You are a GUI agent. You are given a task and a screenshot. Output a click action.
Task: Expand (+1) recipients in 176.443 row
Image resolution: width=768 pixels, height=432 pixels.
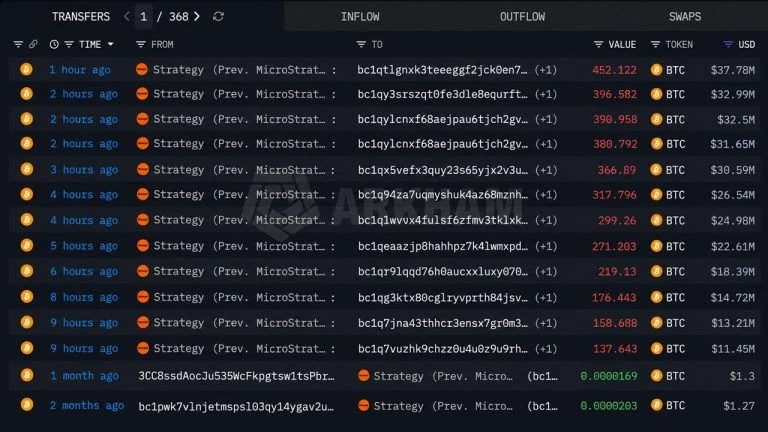click(546, 297)
